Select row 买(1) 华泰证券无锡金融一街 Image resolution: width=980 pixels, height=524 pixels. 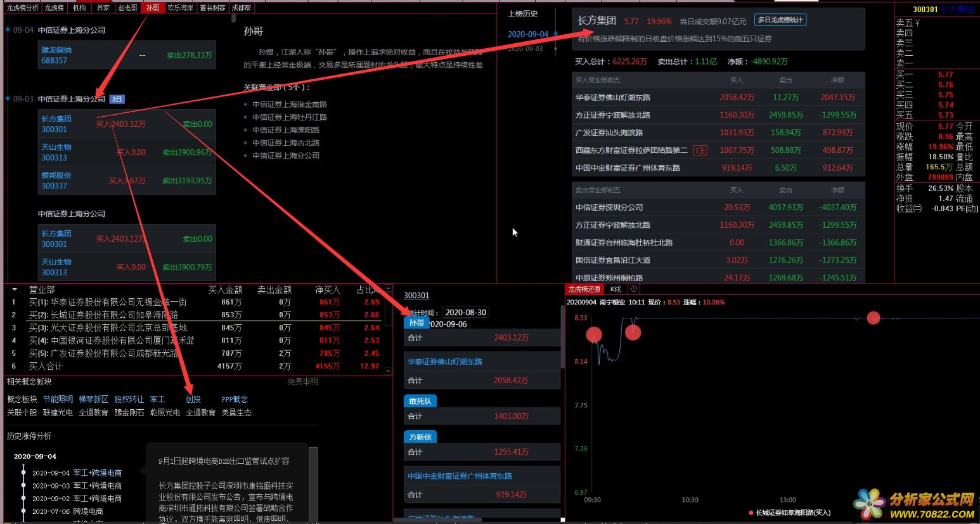(196, 302)
